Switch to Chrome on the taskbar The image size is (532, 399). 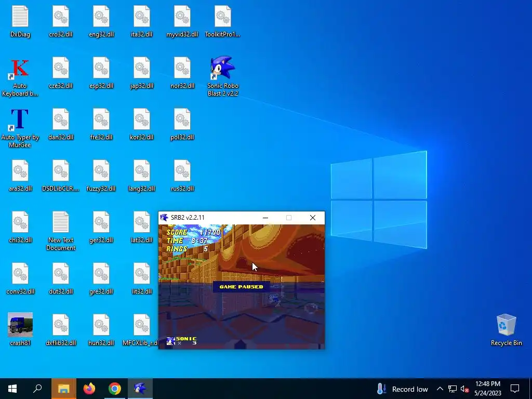[x=115, y=389]
